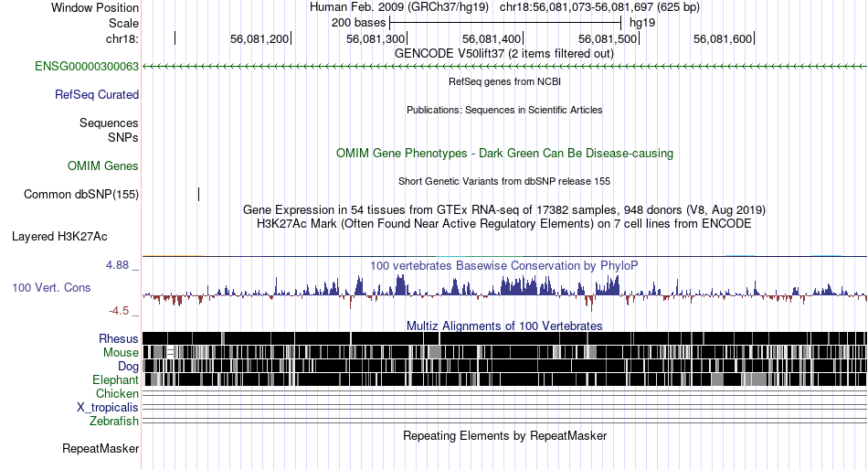Click the ENSG00000300063 gene label
Image resolution: width=868 pixels, height=470 pixels.
pyautogui.click(x=87, y=67)
